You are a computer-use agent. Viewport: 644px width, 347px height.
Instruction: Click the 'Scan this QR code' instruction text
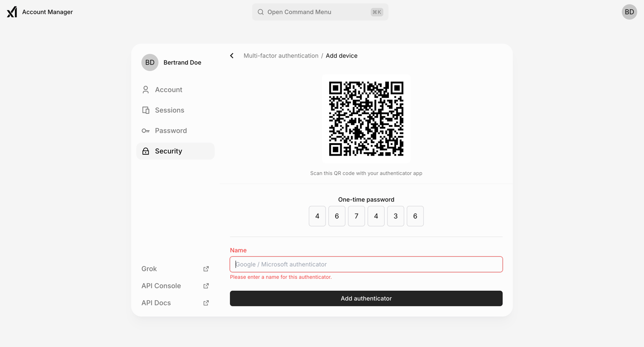[366, 173]
